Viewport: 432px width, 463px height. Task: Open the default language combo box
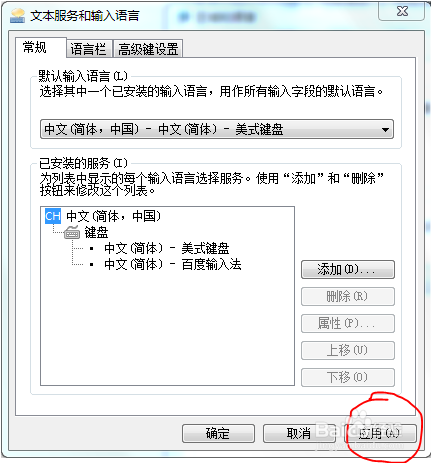217,129
